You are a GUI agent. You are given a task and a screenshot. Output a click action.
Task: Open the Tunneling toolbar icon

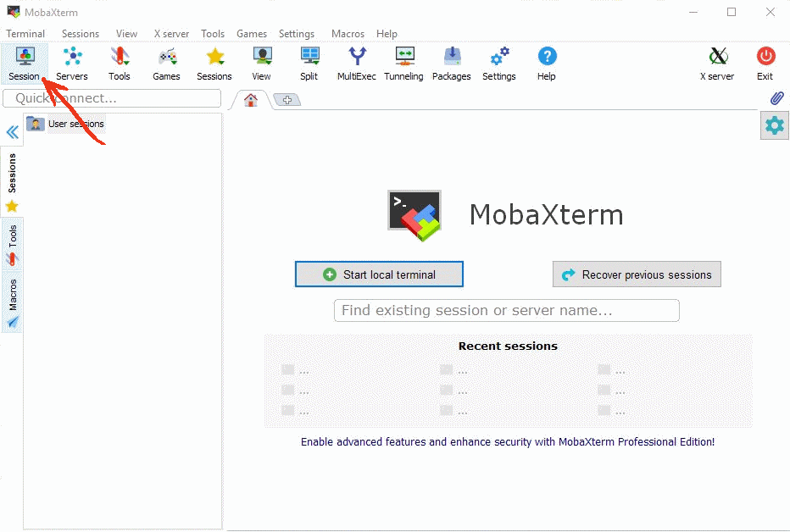click(x=404, y=64)
